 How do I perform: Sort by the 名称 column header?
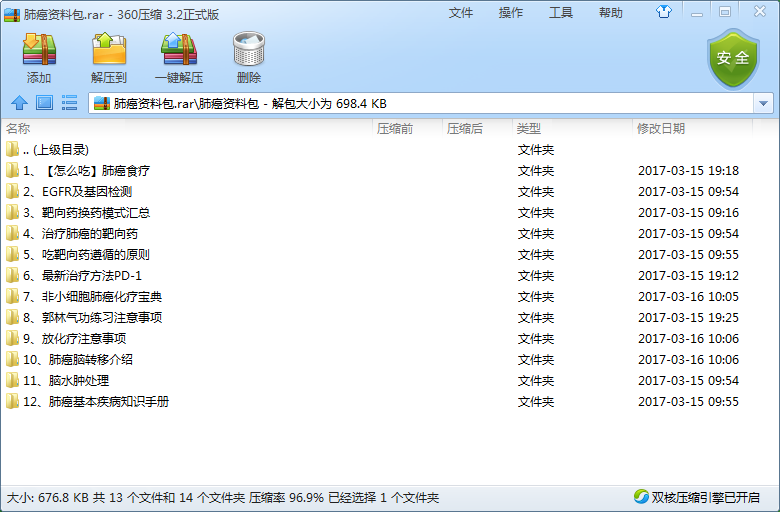(x=187, y=128)
